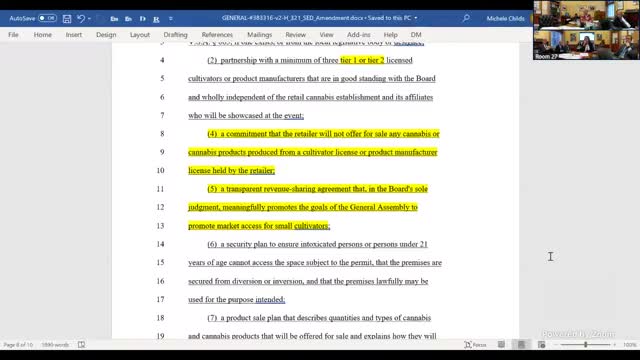The image size is (640, 360).
Task: Switch to the Insert ribbon tab
Action: click(73, 35)
